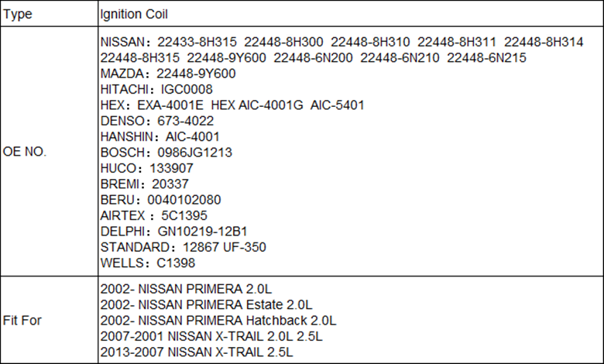Select the Ignition Coil cell text
This screenshot has width=604, height=364.
coord(134,14)
